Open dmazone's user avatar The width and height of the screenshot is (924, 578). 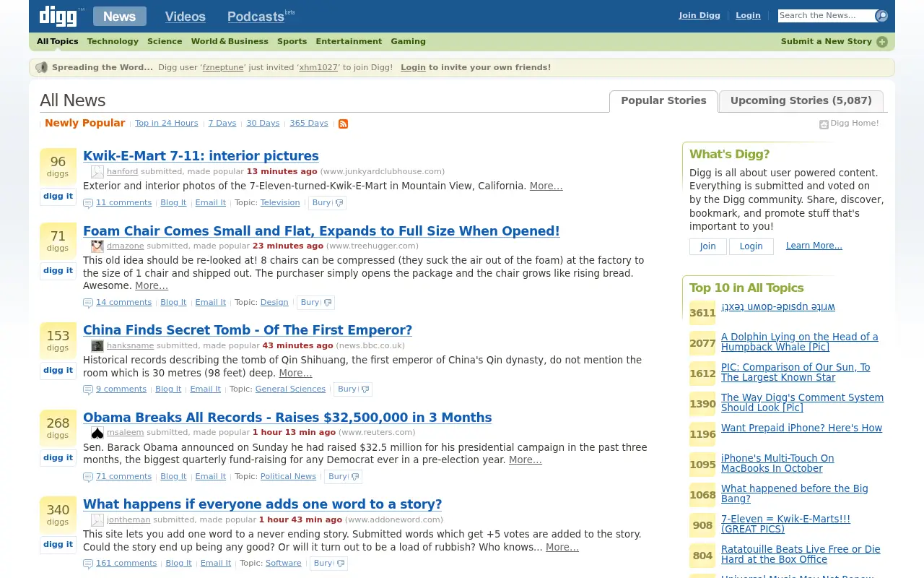point(97,246)
